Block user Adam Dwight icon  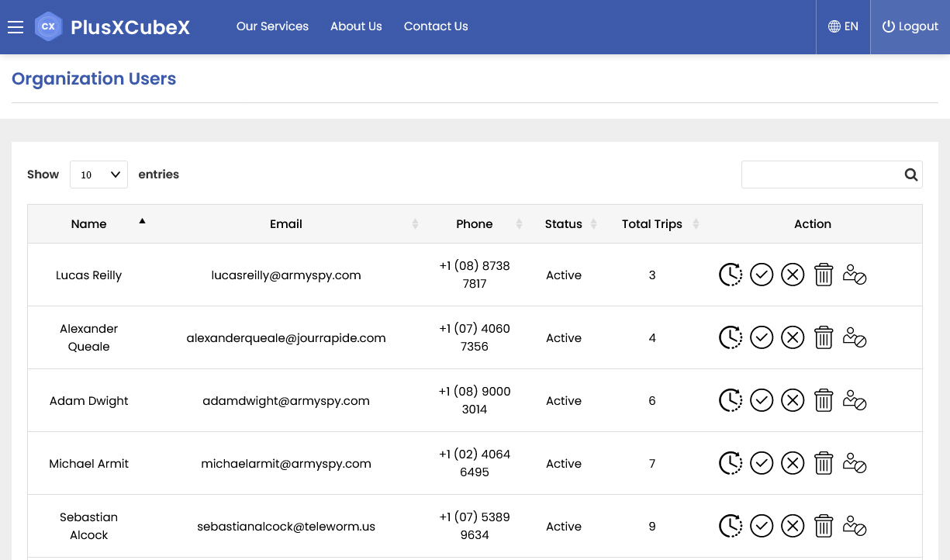pos(855,400)
